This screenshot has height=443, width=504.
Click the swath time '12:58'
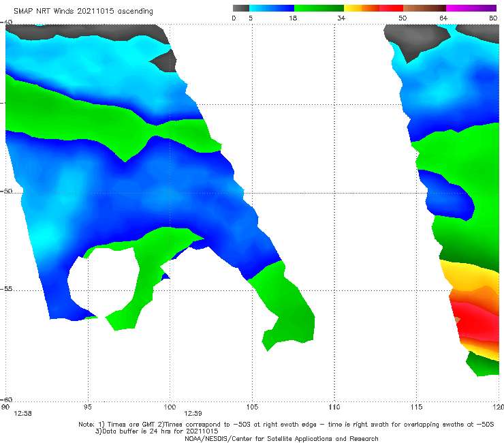(x=22, y=414)
